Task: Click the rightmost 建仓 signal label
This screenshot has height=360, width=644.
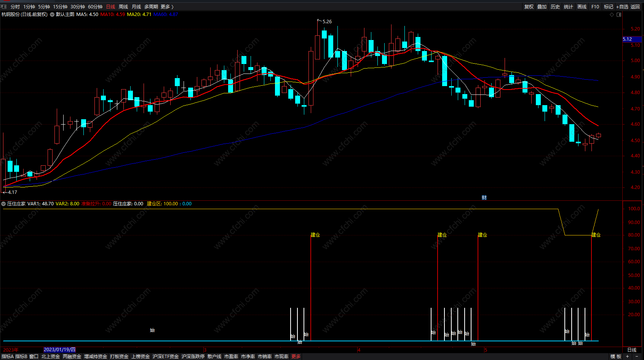Action: [596, 235]
